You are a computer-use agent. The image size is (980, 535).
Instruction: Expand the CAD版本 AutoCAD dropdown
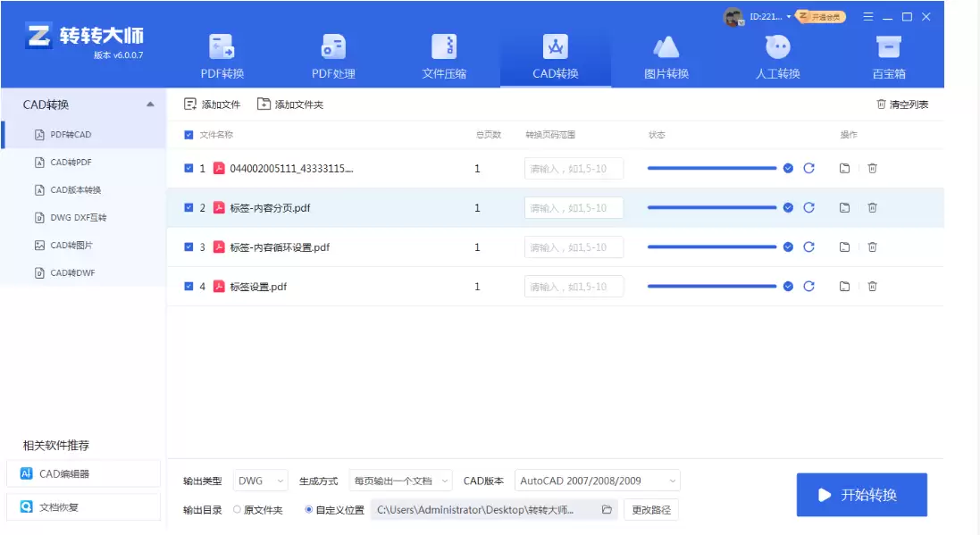[597, 481]
